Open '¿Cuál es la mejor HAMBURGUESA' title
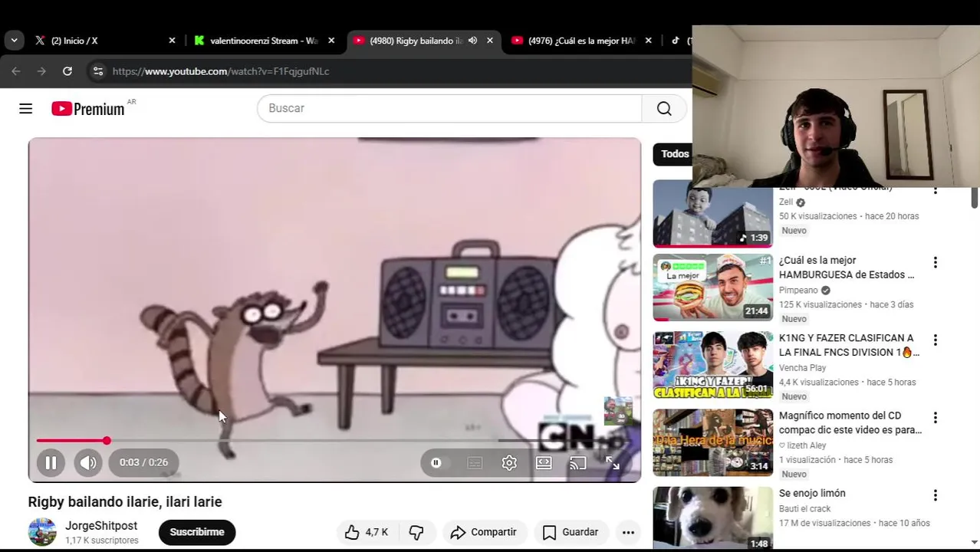Image resolution: width=980 pixels, height=552 pixels. click(847, 268)
